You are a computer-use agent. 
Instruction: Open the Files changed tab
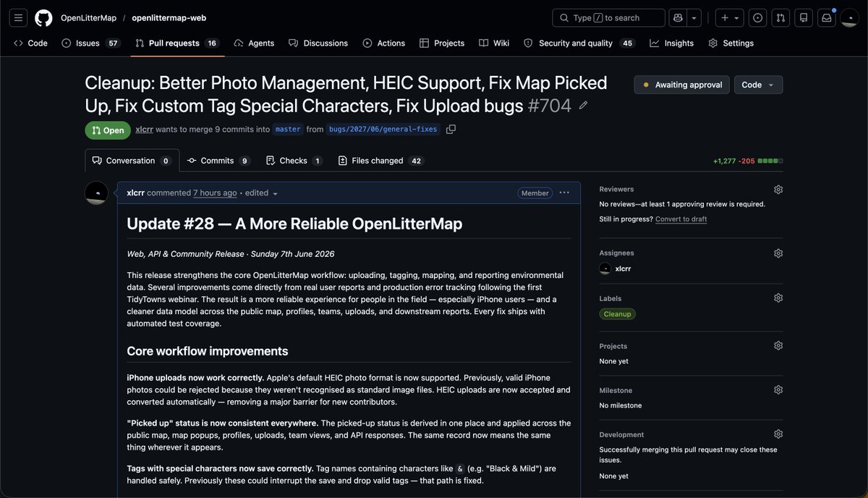tap(380, 161)
